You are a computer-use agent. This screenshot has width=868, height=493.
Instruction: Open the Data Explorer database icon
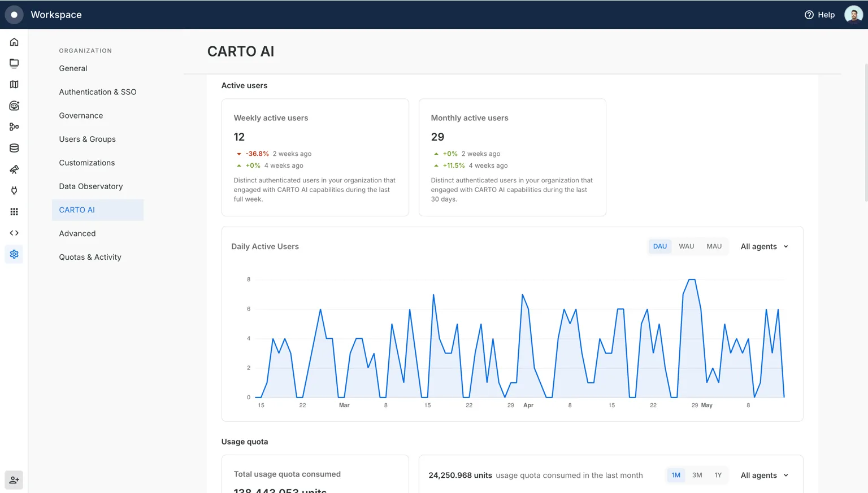click(14, 148)
